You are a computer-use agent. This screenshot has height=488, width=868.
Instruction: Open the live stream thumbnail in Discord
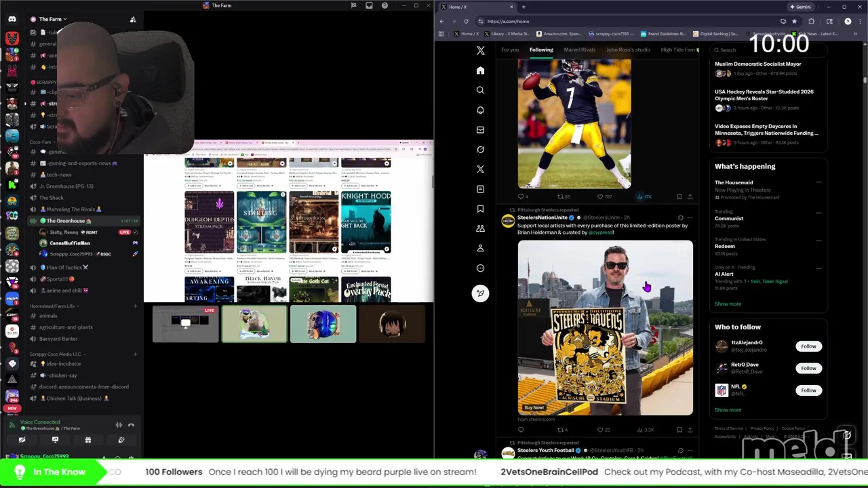pyautogui.click(x=185, y=324)
